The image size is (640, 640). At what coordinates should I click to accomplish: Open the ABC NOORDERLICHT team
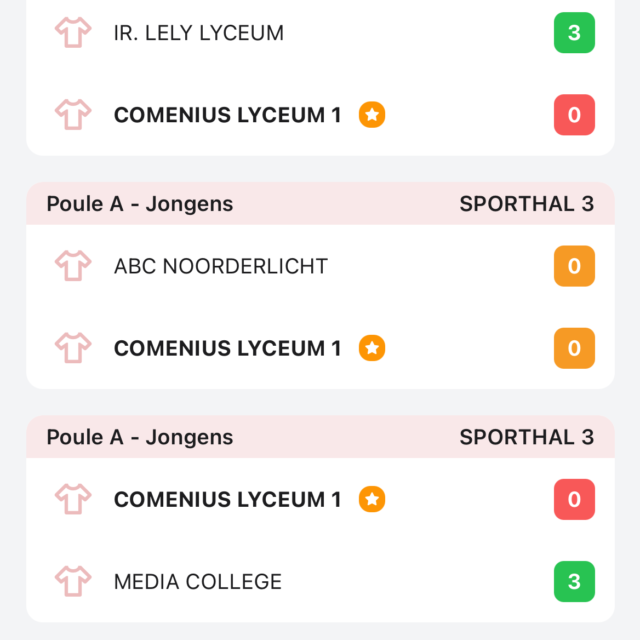click(x=221, y=266)
